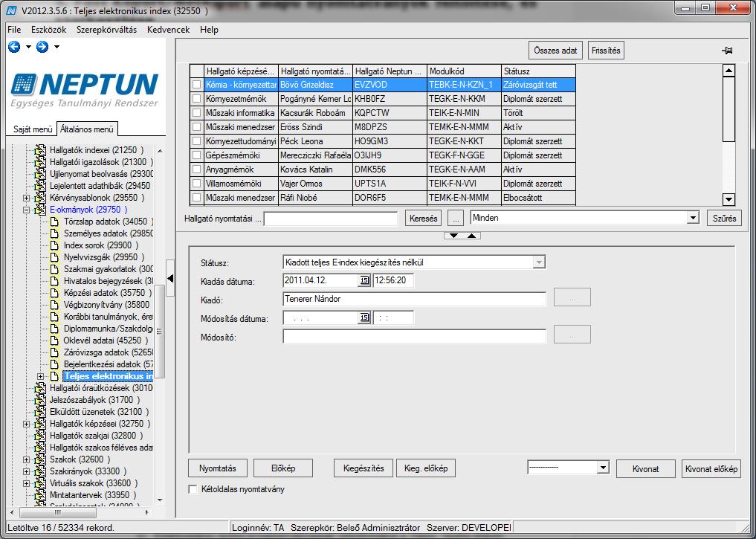Click the Végbizonyítvány document icon
This screenshot has width=756, height=539.
[x=54, y=305]
